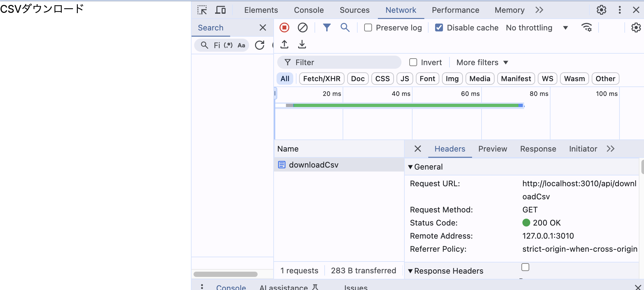Switch to the Memory panel

509,10
